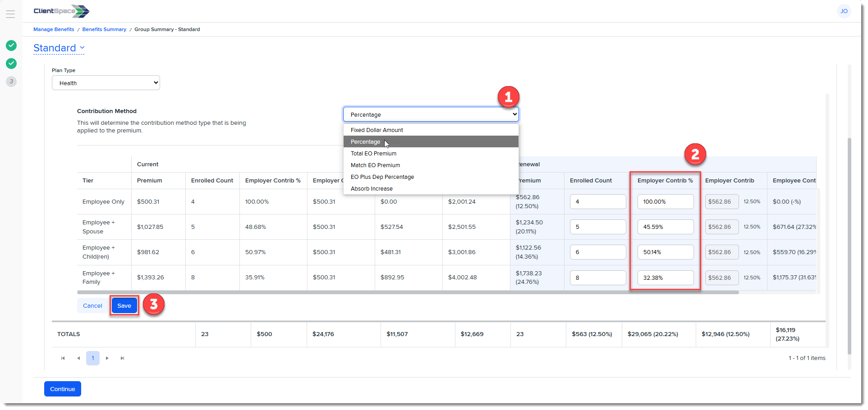This screenshot has width=868, height=410.
Task: Go to the next page arrow
Action: click(x=107, y=358)
